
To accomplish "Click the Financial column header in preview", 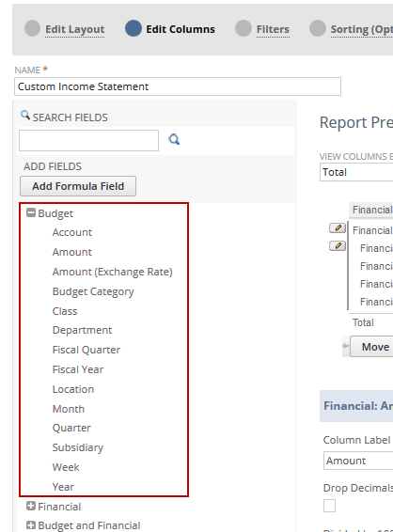I will [x=371, y=210].
